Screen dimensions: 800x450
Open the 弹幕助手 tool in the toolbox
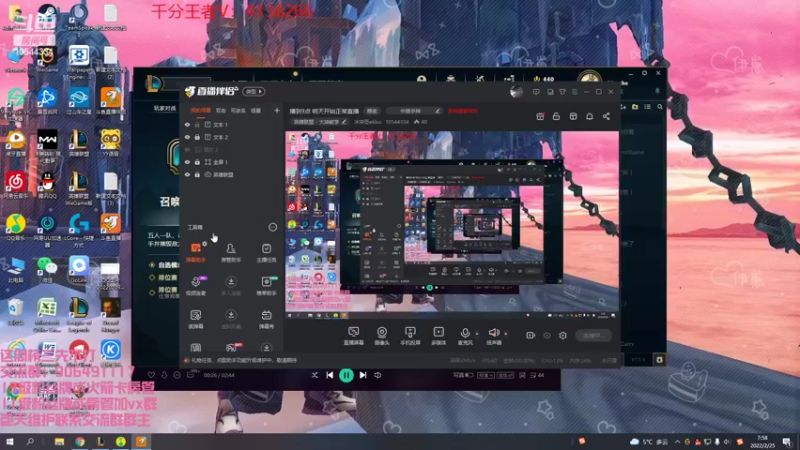coord(196,252)
